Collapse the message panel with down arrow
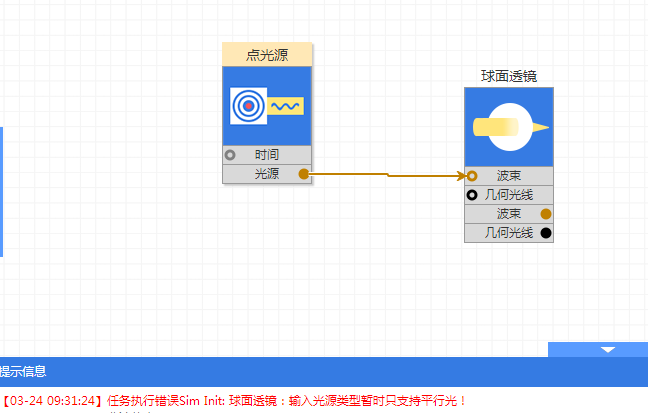Viewport: 648px width, 413px height. (x=607, y=349)
